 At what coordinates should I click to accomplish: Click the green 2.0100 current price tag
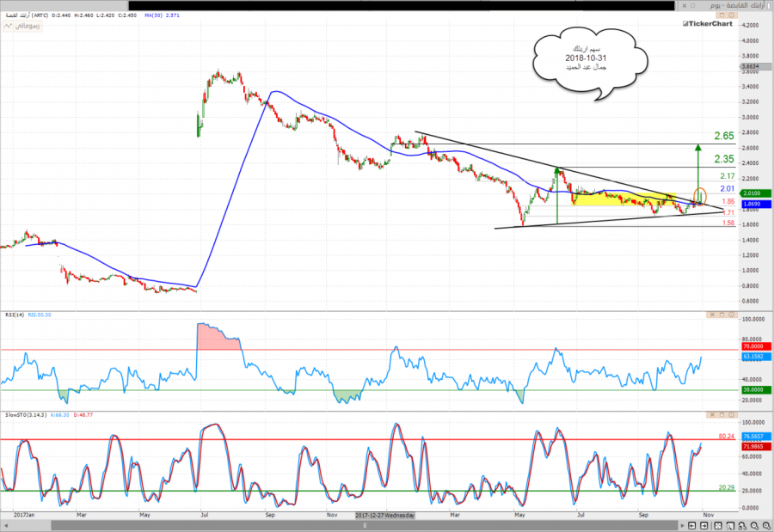click(752, 194)
